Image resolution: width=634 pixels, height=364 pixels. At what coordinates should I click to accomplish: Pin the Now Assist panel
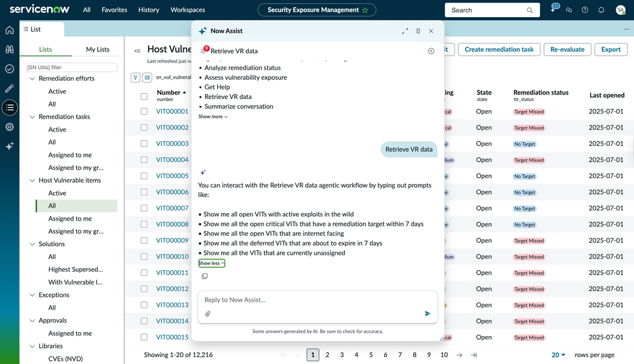tap(418, 31)
